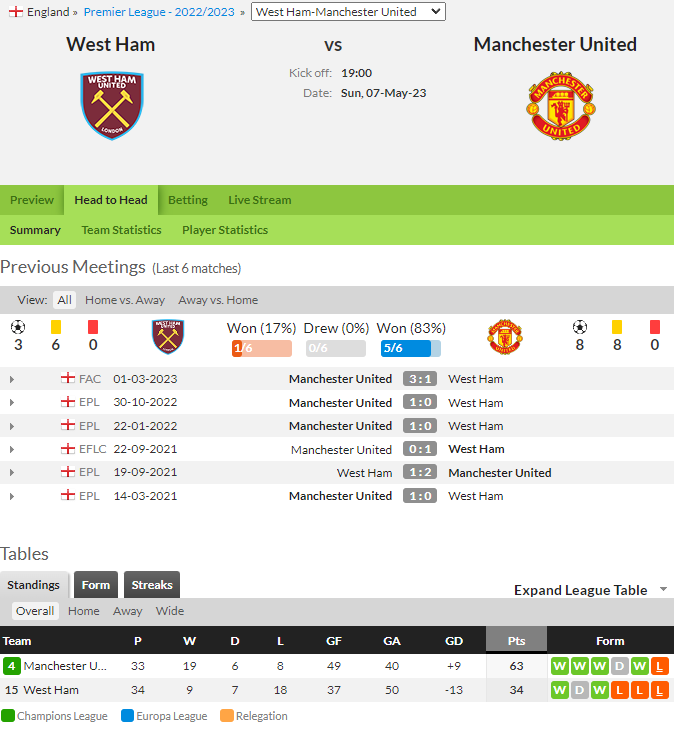Viewport: 678px width, 736px height.
Task: Open the Betting tab
Action: (x=188, y=200)
